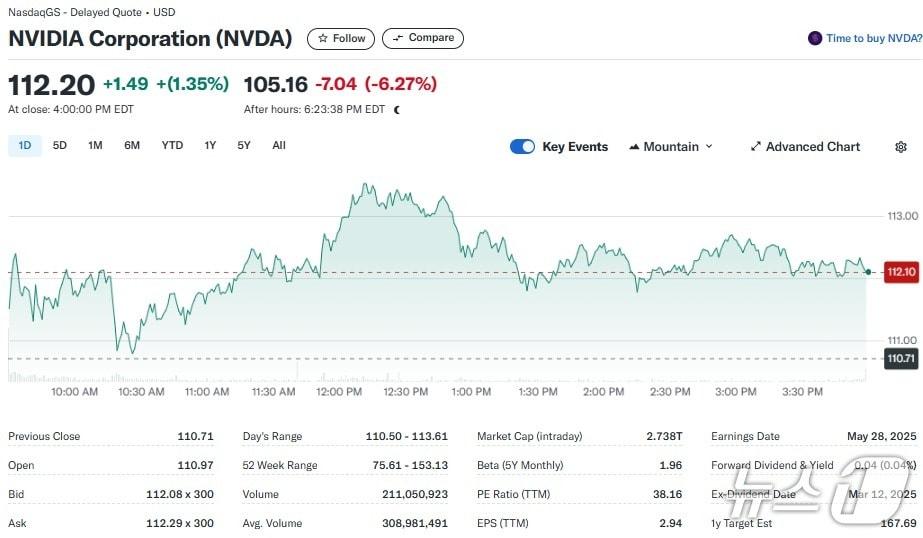Select the 1Y time range
The height and width of the screenshot is (538, 923).
[210, 146]
